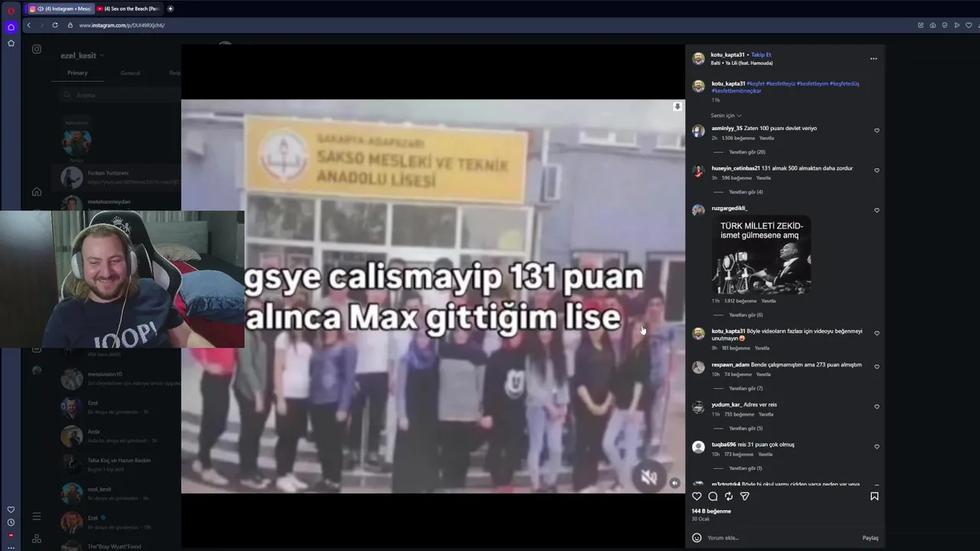Expand 5 replies under yudum_kar_
The image size is (980, 551).
coord(746,429)
